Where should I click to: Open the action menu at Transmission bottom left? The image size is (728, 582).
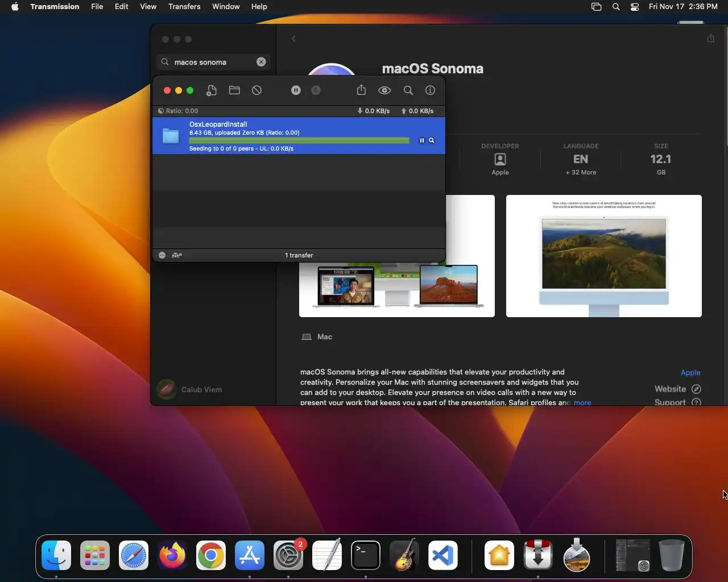162,255
